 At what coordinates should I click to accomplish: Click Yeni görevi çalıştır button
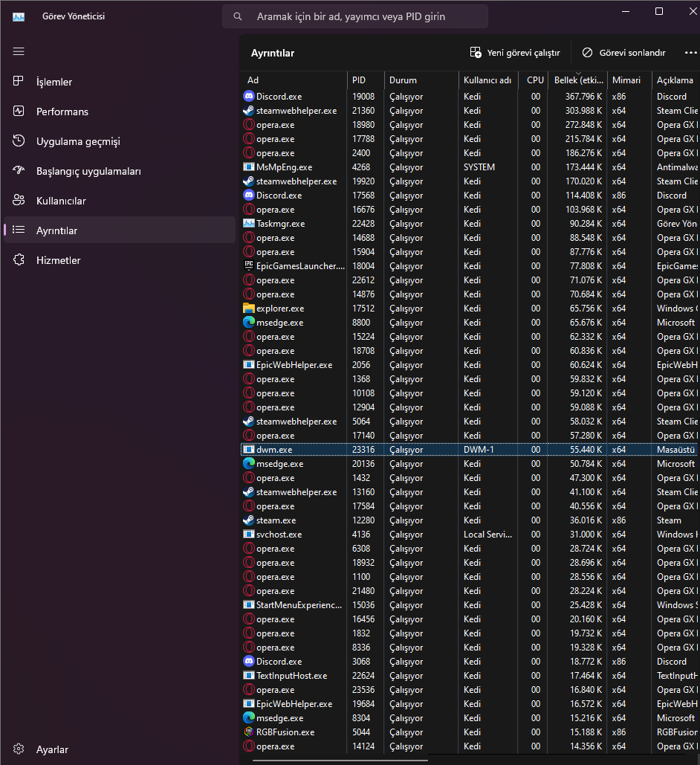pyautogui.click(x=515, y=53)
